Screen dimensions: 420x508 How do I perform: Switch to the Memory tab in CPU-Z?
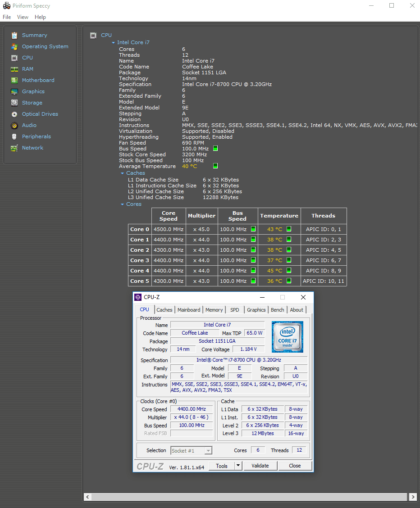pyautogui.click(x=214, y=310)
